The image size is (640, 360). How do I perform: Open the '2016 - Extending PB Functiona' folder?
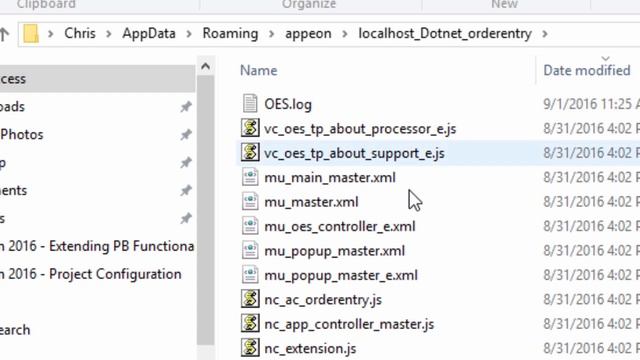[97, 246]
